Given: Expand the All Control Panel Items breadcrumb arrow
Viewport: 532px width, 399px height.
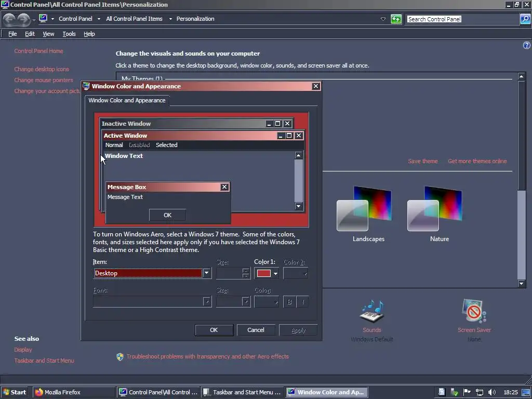Looking at the screenshot, I should [170, 19].
